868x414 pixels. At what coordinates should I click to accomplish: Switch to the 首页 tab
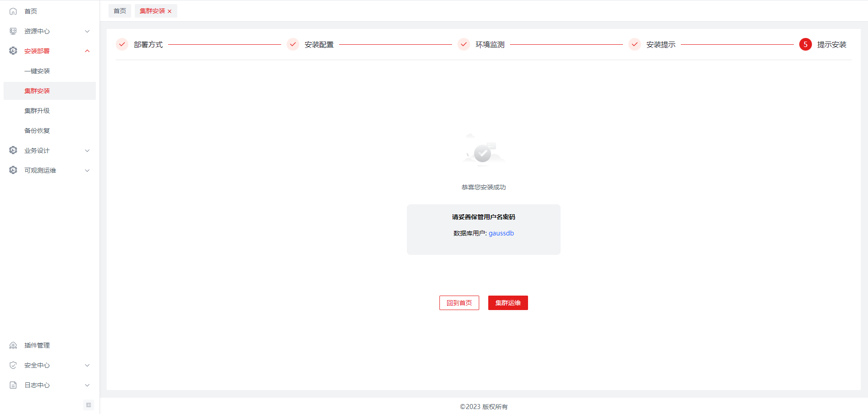(120, 11)
